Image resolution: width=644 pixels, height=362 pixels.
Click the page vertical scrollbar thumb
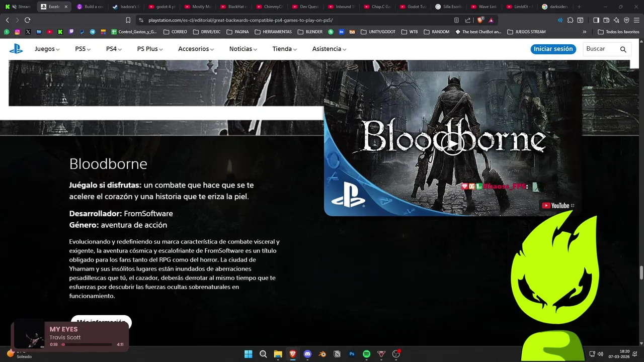[x=641, y=273]
